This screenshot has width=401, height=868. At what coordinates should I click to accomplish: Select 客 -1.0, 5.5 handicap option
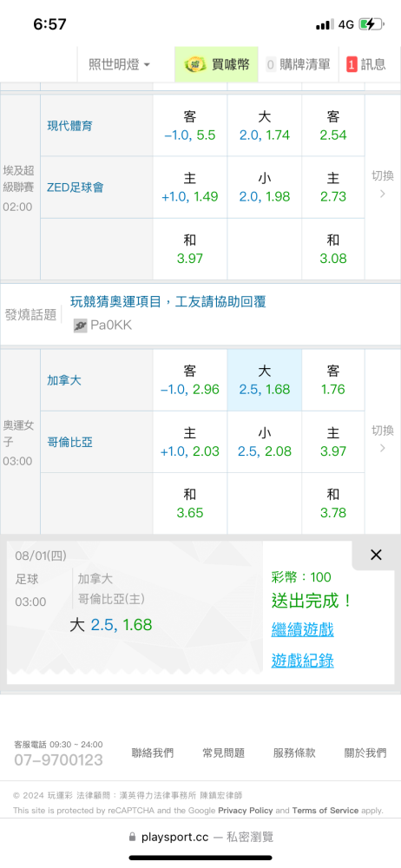click(190, 126)
